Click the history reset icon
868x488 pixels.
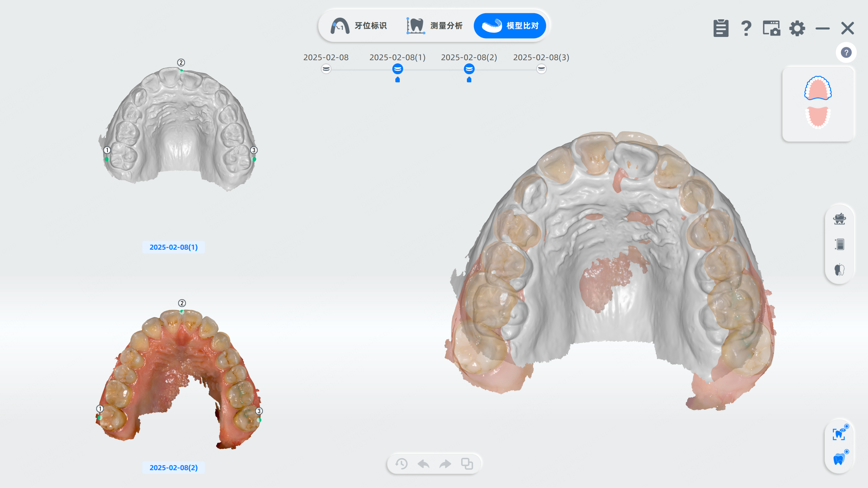click(401, 464)
